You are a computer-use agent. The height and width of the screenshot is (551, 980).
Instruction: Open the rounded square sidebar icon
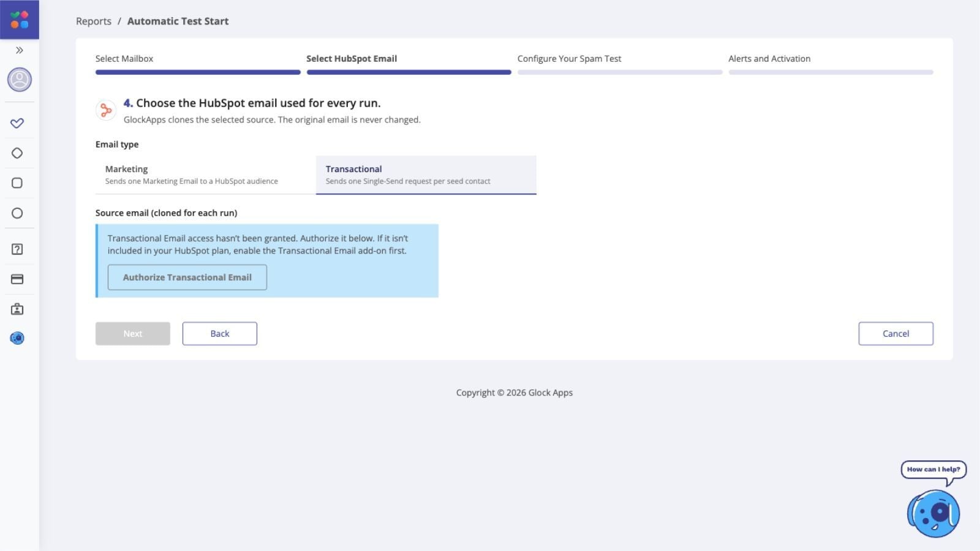[x=17, y=183]
